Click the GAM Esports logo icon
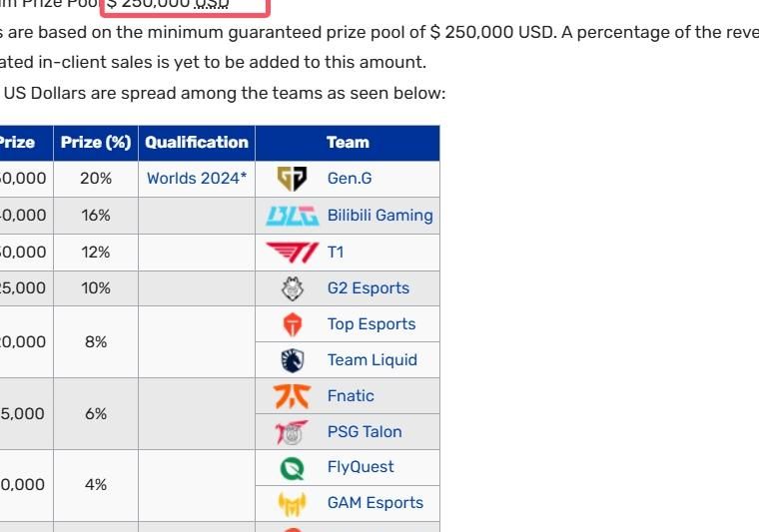This screenshot has width=759, height=532. [293, 503]
